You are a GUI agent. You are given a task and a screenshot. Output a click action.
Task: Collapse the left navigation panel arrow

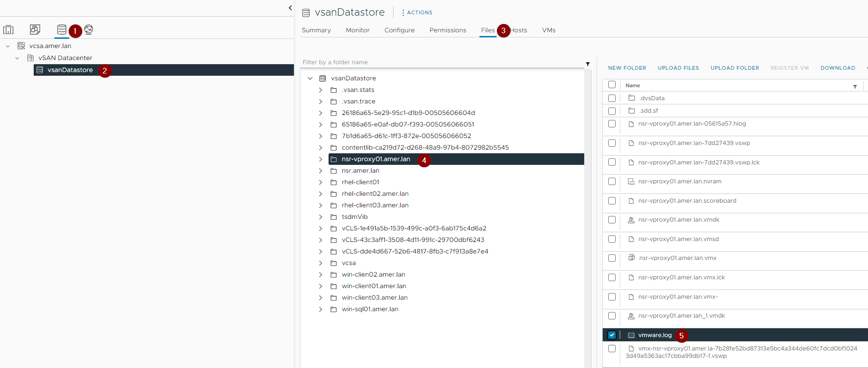click(x=290, y=8)
